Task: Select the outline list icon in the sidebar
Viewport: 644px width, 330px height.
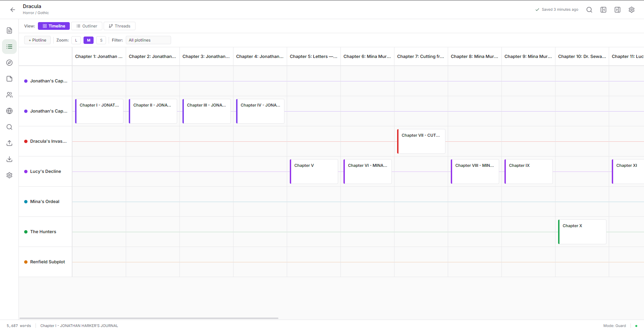Action: [x=9, y=47]
